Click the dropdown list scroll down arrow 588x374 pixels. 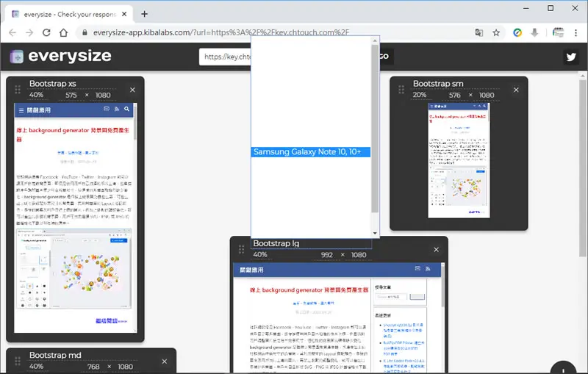[375, 233]
